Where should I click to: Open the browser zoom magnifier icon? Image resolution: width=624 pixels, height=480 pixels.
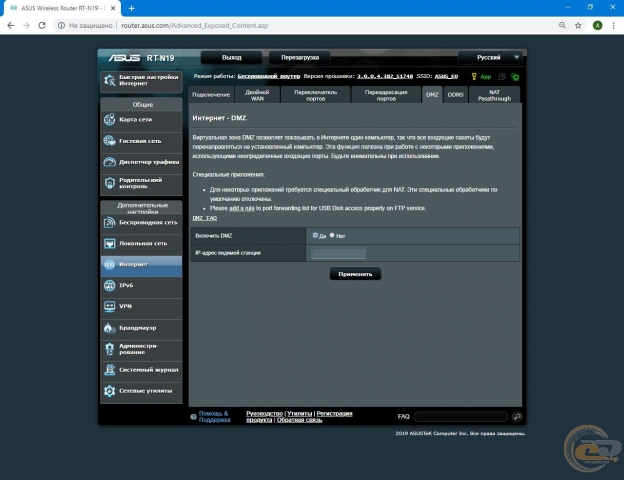pyautogui.click(x=562, y=25)
